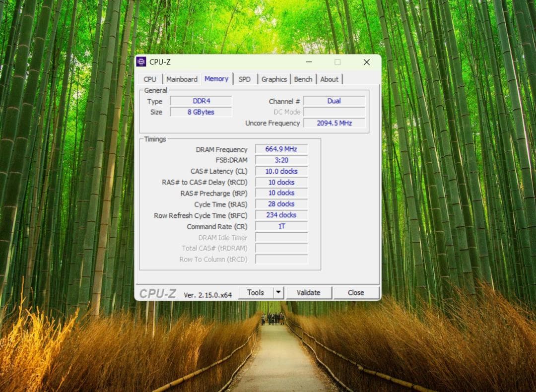536x392 pixels.
Task: Switch to the Bench tab
Action: click(303, 79)
